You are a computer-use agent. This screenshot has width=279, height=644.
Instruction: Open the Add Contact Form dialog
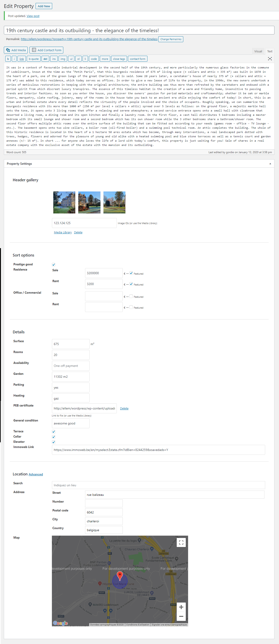tap(46, 50)
